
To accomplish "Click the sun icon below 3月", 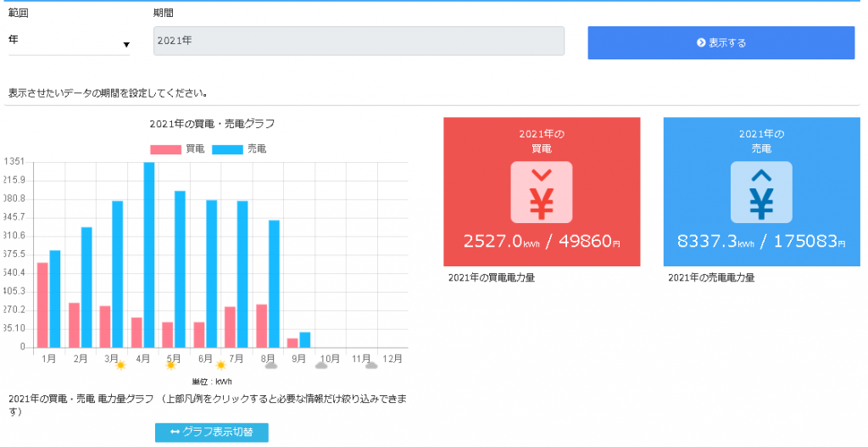I will click(x=120, y=365).
